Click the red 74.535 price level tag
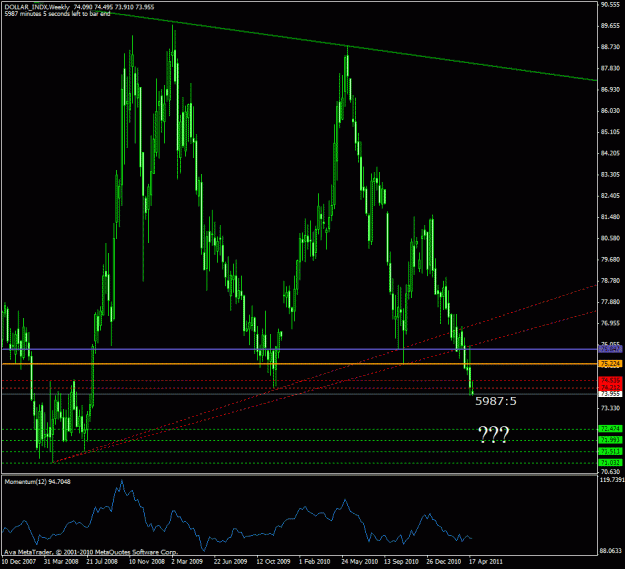The width and height of the screenshot is (625, 569). (x=610, y=380)
